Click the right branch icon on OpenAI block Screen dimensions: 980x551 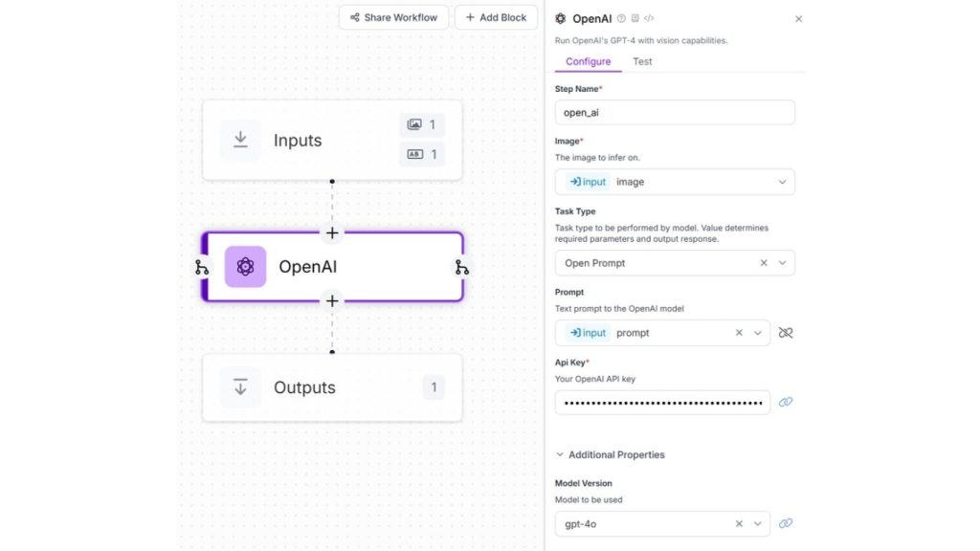tap(462, 268)
